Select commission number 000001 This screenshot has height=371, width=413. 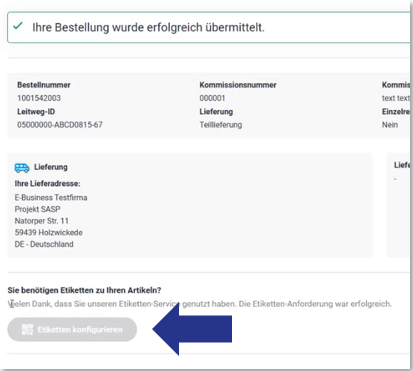[212, 98]
